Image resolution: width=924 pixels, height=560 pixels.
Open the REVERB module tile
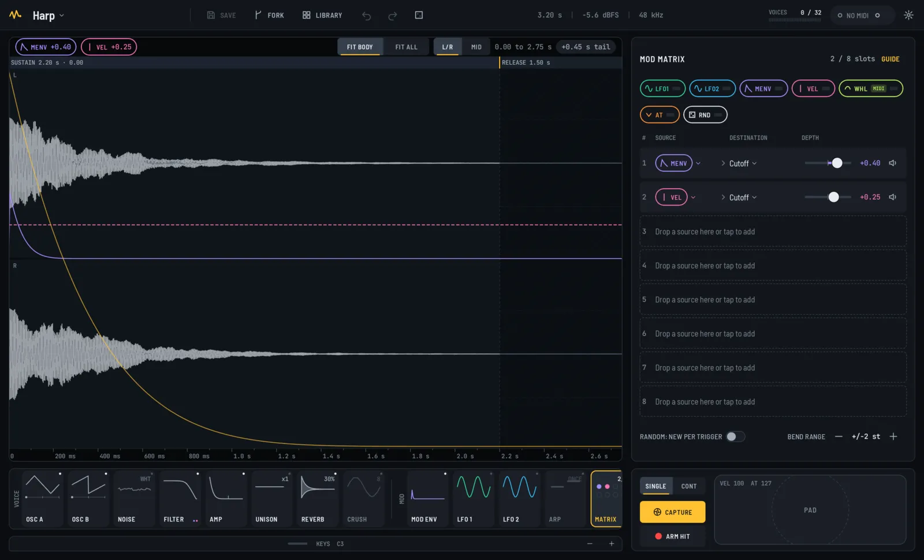click(318, 499)
